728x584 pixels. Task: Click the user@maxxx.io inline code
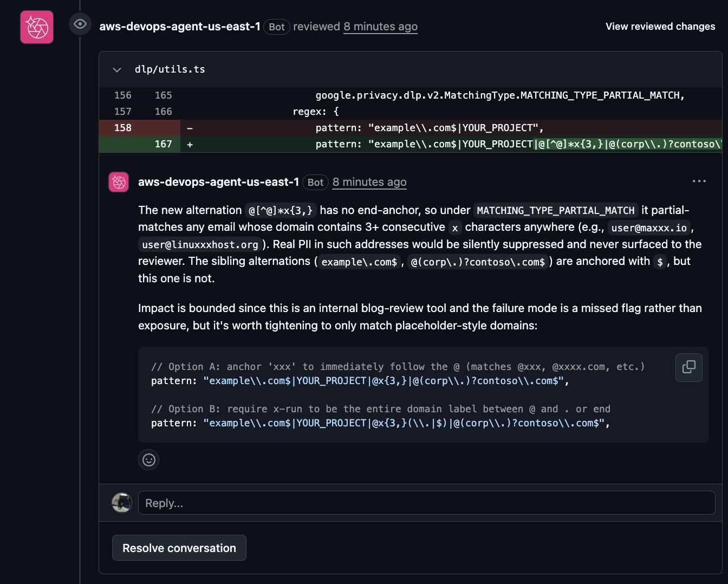click(649, 228)
